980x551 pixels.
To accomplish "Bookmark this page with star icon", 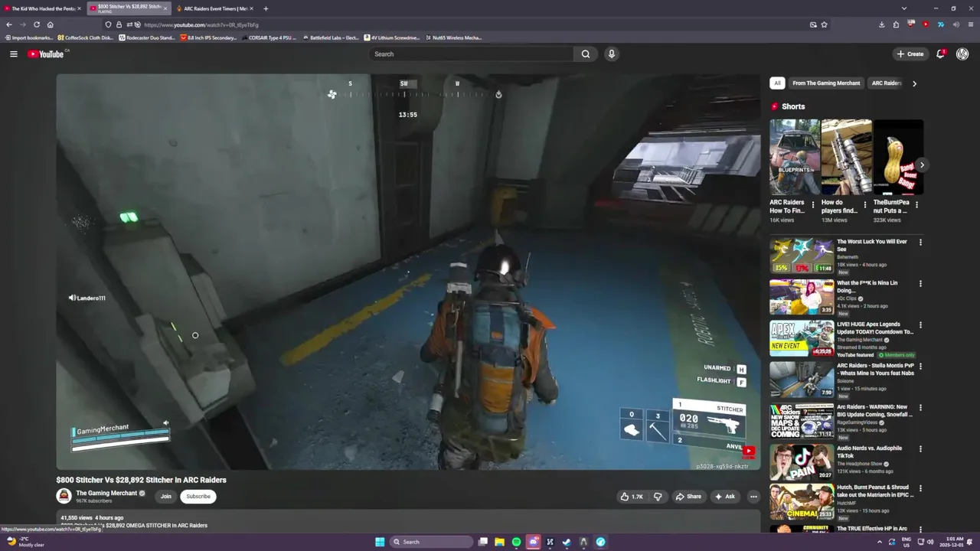I will coord(824,24).
